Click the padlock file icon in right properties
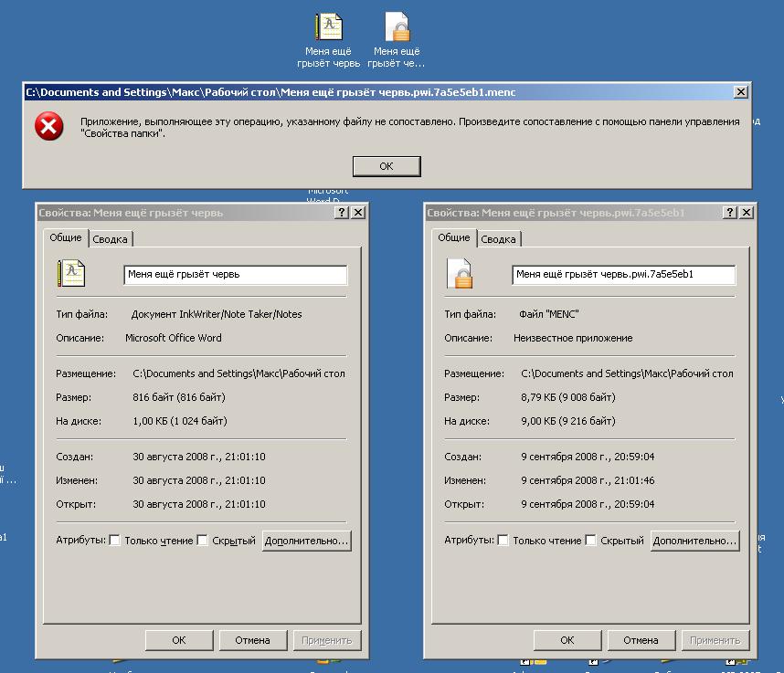This screenshot has height=673, width=784. pyautogui.click(x=459, y=273)
